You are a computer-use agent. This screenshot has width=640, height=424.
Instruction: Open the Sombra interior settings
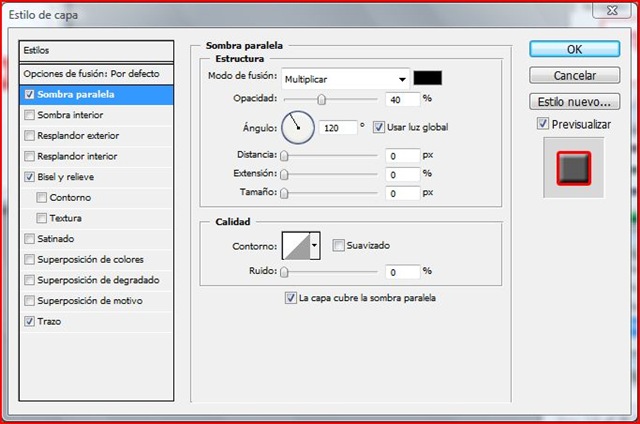[x=70, y=115]
